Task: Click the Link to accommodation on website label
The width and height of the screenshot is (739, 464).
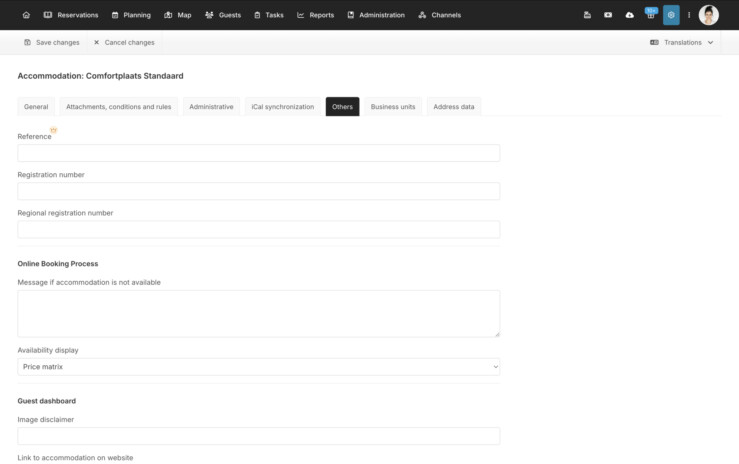Action: coord(75,458)
